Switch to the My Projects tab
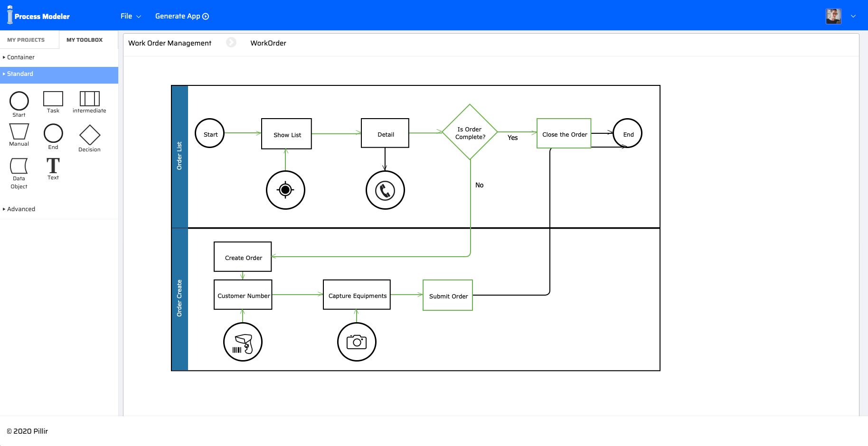The width and height of the screenshot is (868, 446). click(26, 40)
